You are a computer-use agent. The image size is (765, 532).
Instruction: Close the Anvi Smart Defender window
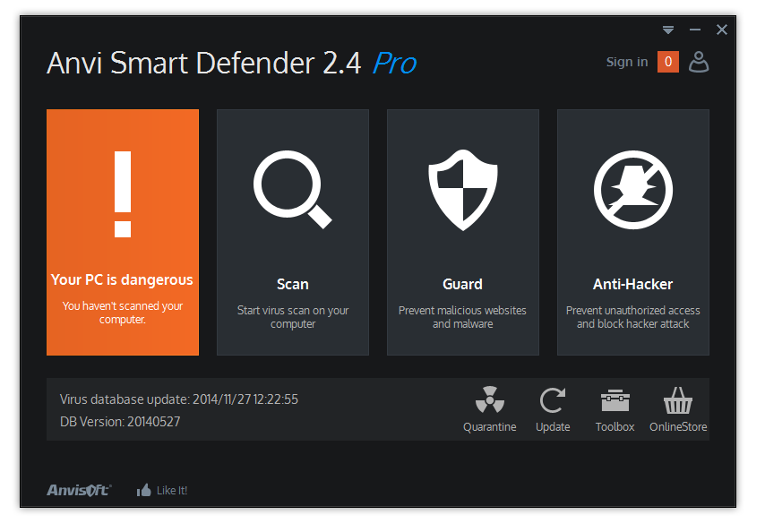(722, 30)
